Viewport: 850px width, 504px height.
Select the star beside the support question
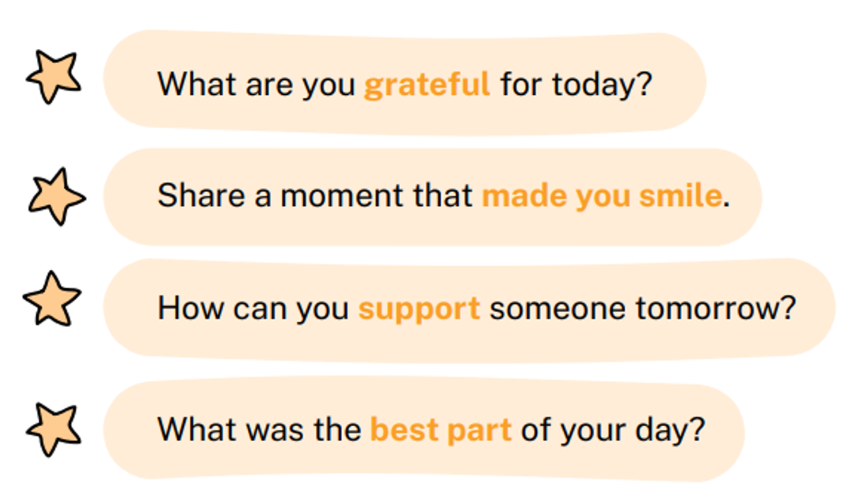(52, 300)
